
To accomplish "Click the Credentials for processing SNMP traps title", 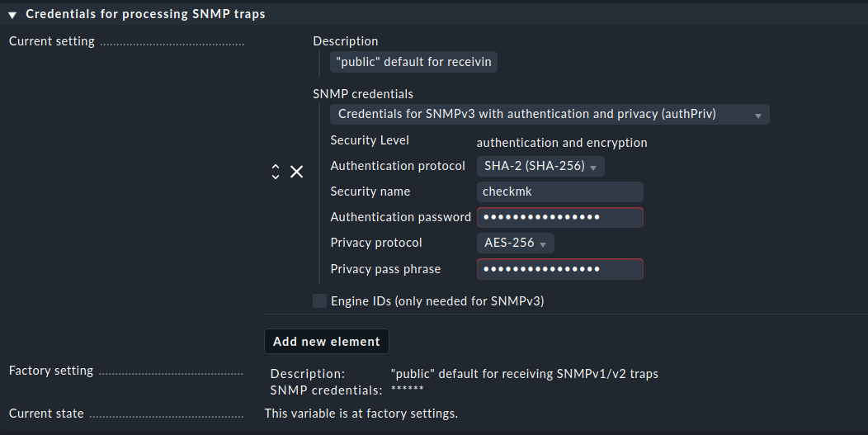I will pyautogui.click(x=145, y=15).
